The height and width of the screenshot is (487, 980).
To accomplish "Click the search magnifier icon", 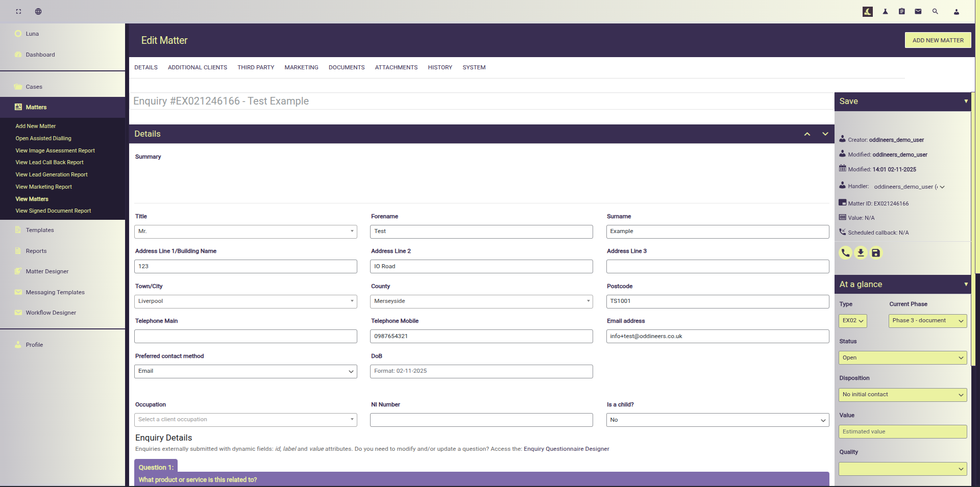I will click(x=935, y=12).
